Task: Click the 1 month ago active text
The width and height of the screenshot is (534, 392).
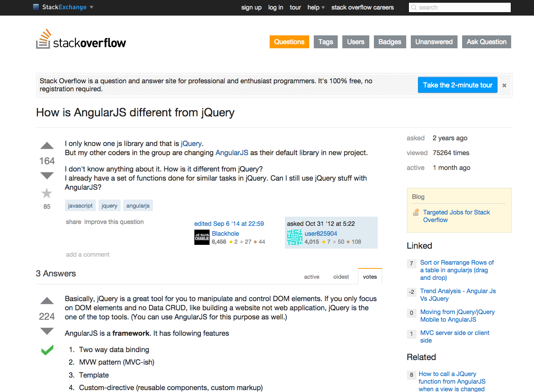Action: [451, 168]
